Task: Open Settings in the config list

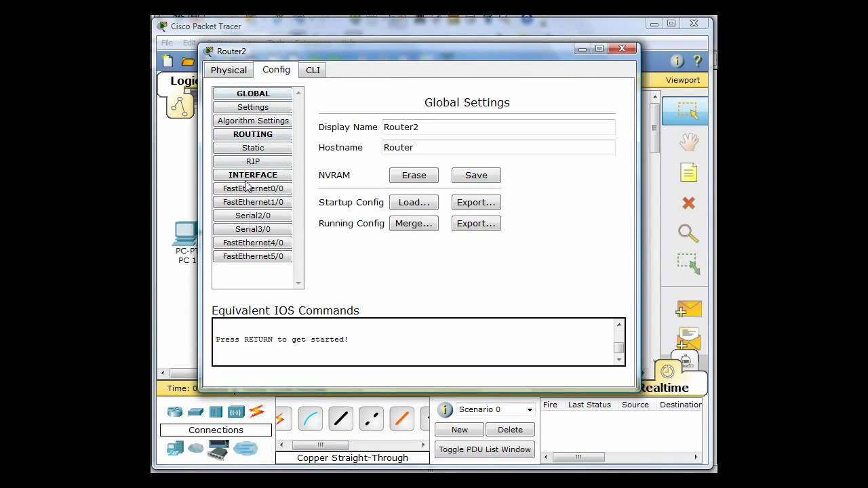Action: point(253,107)
